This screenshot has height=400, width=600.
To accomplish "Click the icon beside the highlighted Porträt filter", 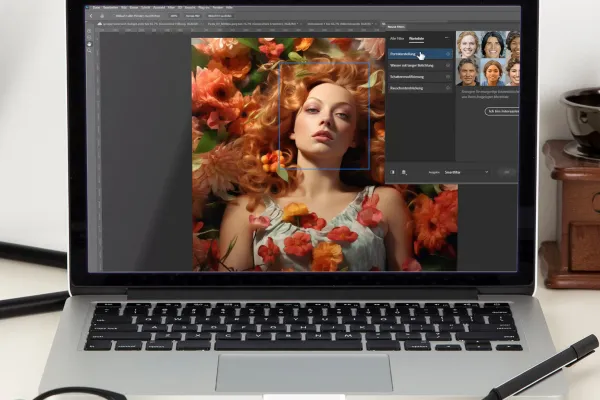I will (448, 54).
